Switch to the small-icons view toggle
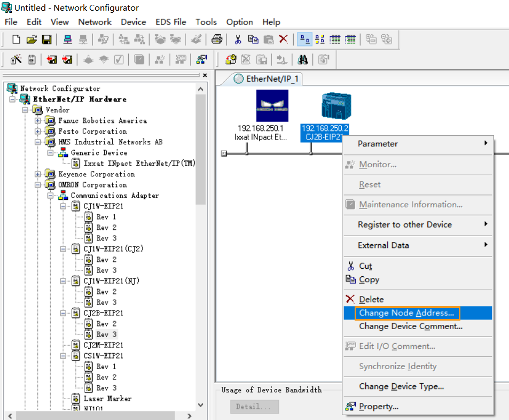 coord(319,39)
